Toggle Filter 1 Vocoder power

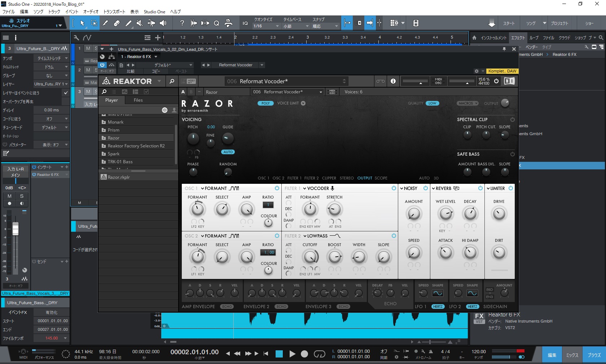(394, 188)
